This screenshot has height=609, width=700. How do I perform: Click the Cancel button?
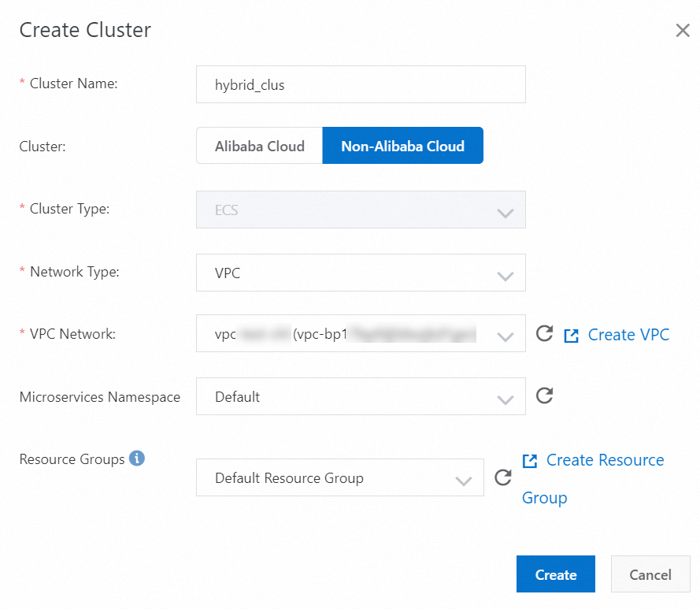point(650,574)
